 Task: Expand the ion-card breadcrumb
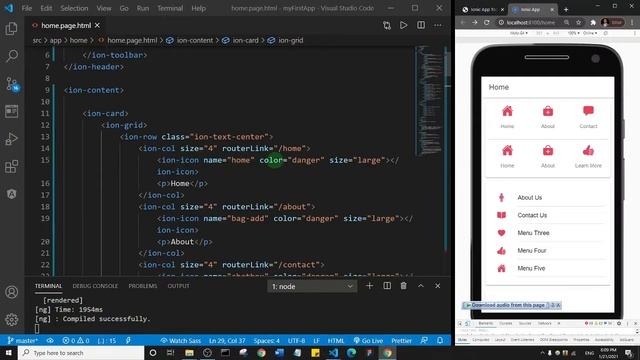245,40
